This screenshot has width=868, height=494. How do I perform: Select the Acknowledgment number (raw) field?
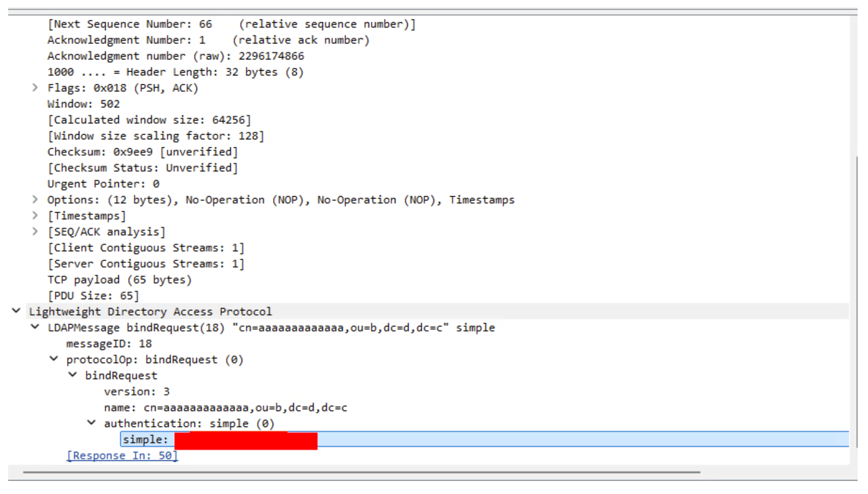click(x=176, y=56)
